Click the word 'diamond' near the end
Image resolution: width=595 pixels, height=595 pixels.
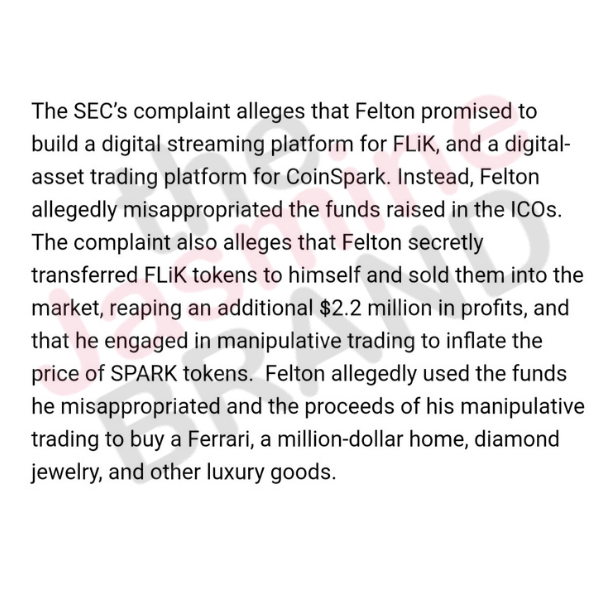[517, 439]
